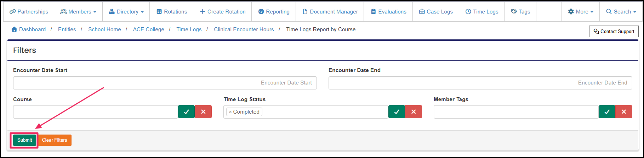Click the Time Logs clock icon
Image resolution: width=644 pixels, height=158 pixels.
coord(468,12)
